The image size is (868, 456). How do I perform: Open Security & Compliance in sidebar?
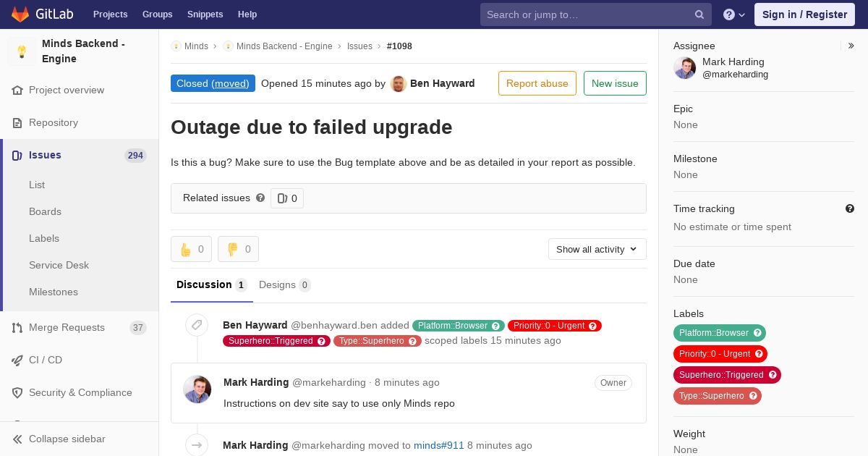click(x=80, y=392)
